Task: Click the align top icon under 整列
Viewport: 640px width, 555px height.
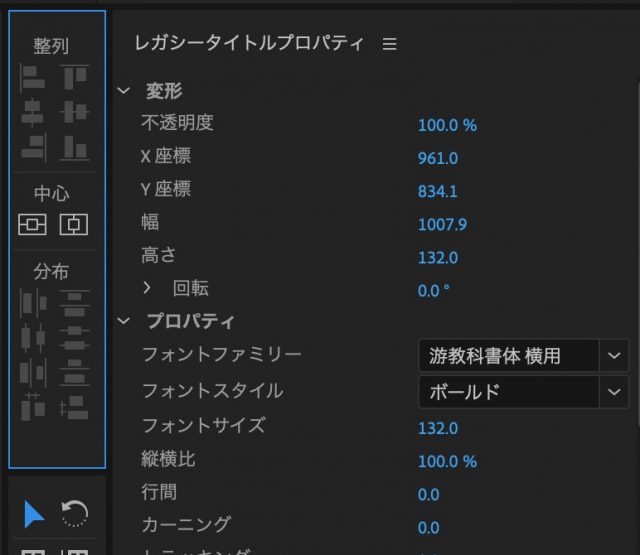Action: click(x=74, y=77)
